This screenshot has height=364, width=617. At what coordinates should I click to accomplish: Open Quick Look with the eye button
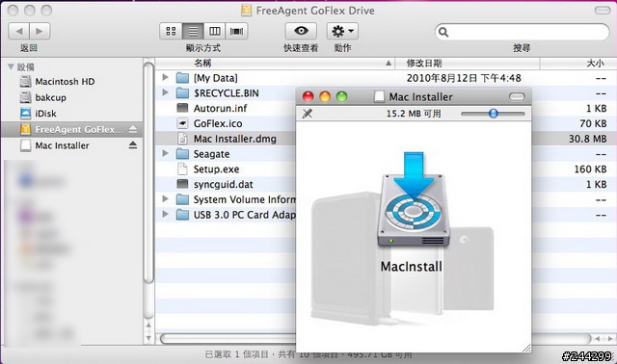click(x=301, y=31)
